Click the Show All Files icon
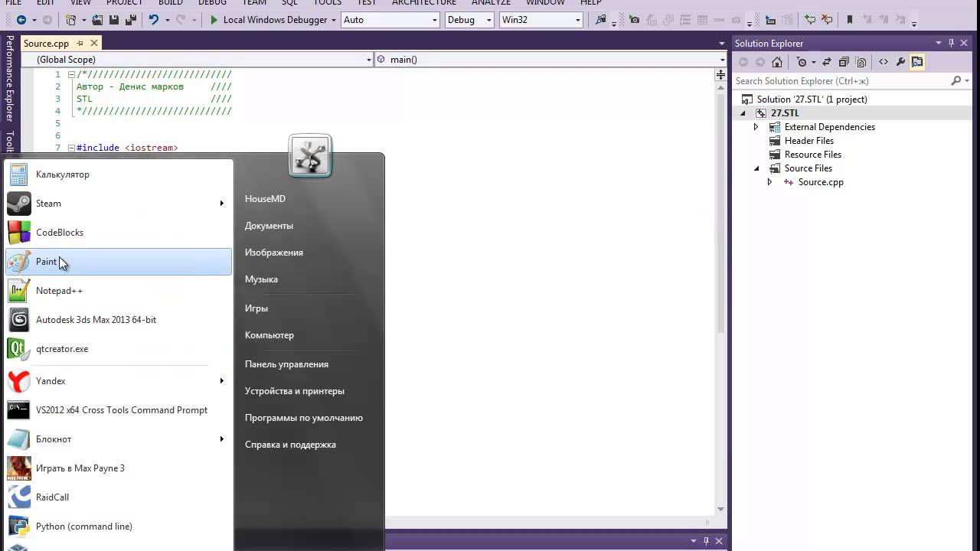 pyautogui.click(x=861, y=62)
